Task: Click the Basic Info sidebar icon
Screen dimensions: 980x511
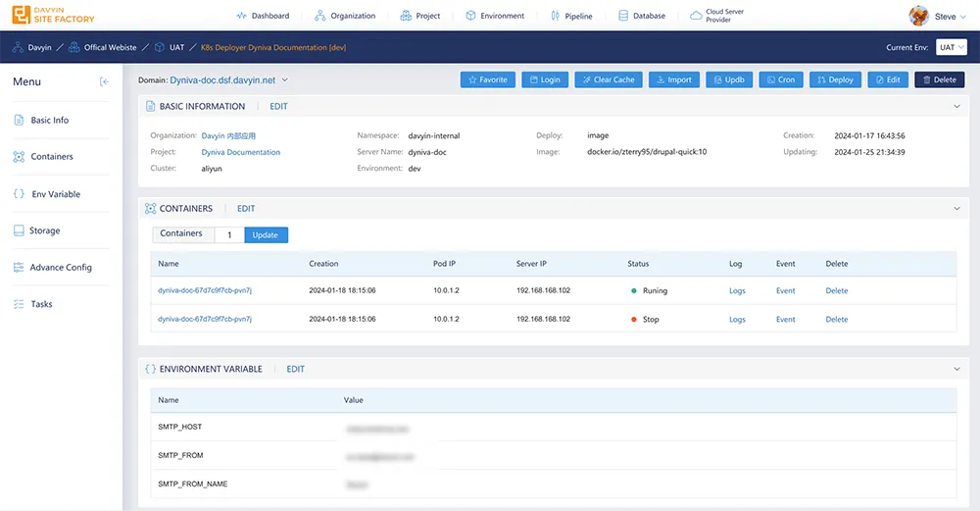Action: (x=19, y=120)
